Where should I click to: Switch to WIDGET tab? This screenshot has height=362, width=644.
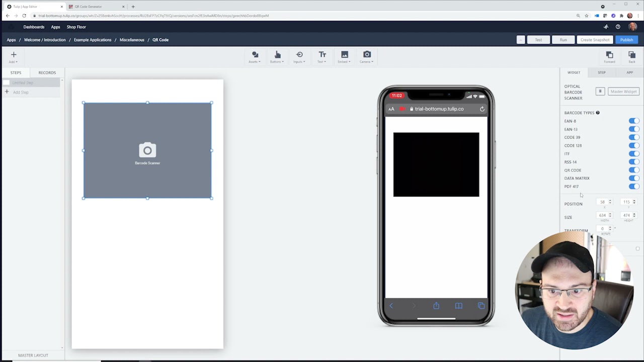pos(574,72)
